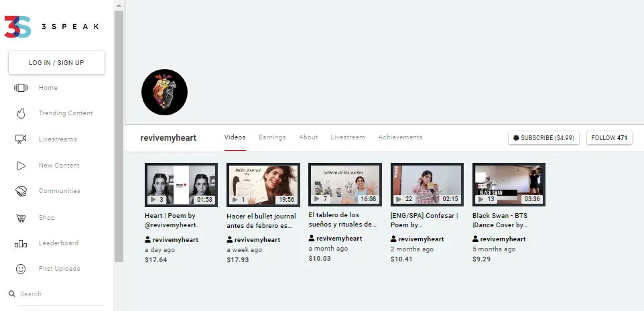Open New Content sidebar link
The image size is (644, 311).
click(x=59, y=165)
